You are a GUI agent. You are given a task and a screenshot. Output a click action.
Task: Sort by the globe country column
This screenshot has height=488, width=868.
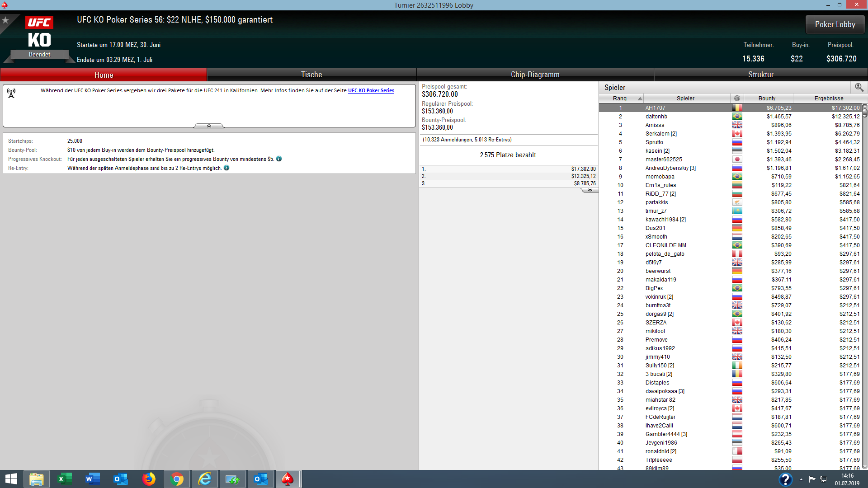point(737,99)
